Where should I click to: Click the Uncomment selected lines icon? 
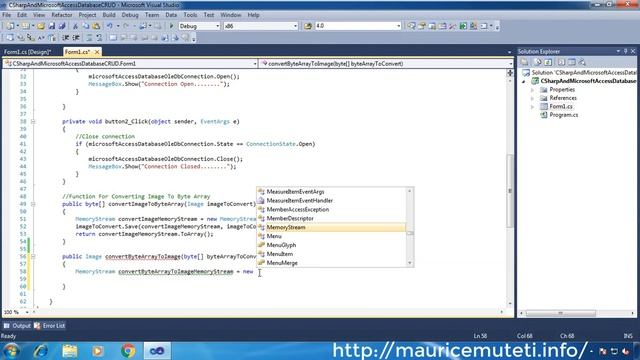99,38
